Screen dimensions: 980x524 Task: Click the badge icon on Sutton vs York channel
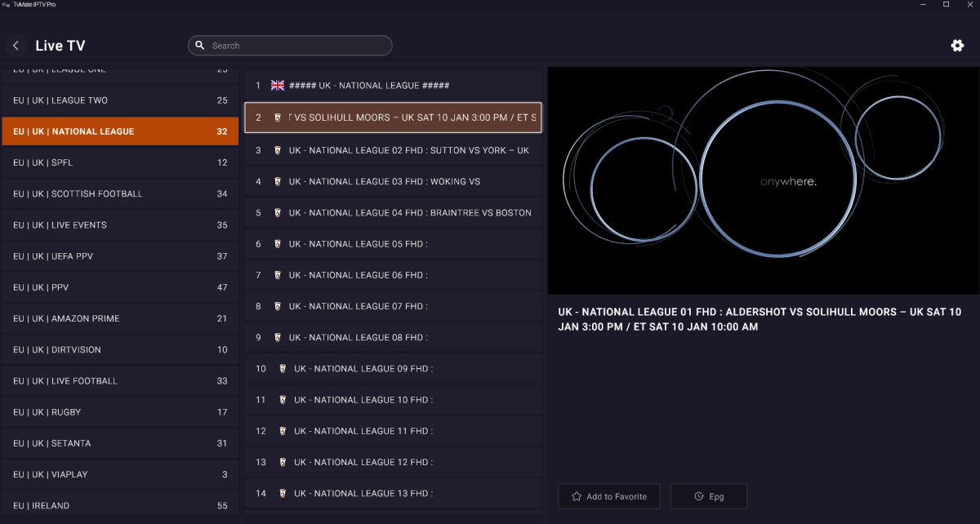coord(278,150)
